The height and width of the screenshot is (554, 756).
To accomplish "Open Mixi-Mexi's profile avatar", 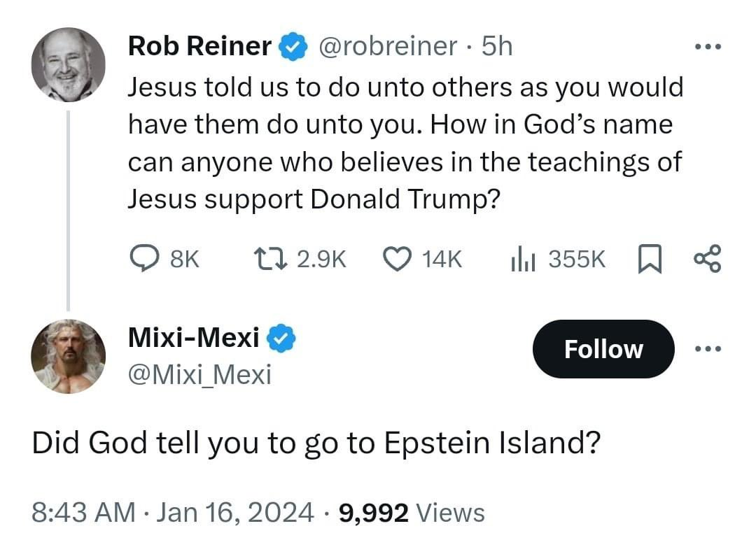I will pos(68,355).
